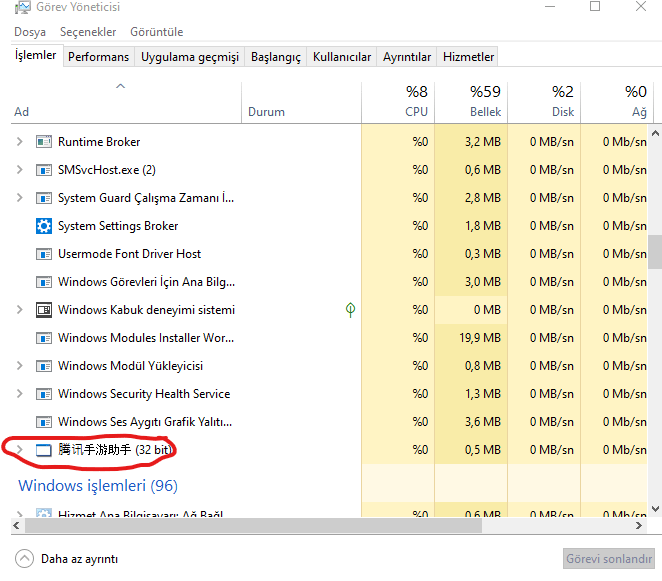Click the Windows Modül Yükleyicisi icon
Viewport: 662px width, 581px height.
44,366
